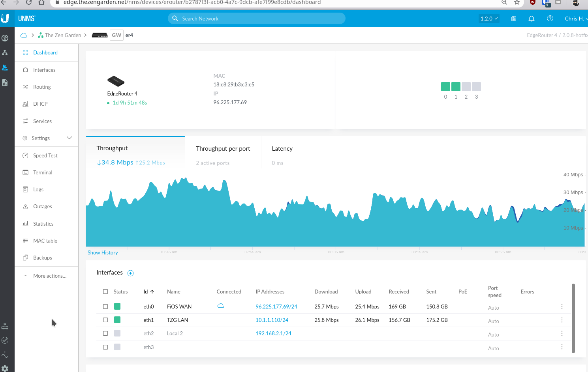Click the news list icon in top bar
This screenshot has height=372, width=588.
[x=514, y=19]
